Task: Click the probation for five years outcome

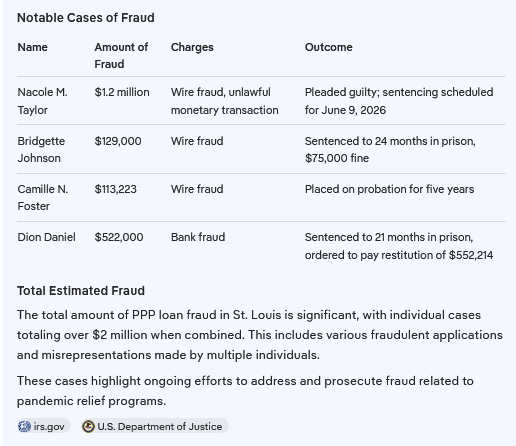Action: pos(389,189)
